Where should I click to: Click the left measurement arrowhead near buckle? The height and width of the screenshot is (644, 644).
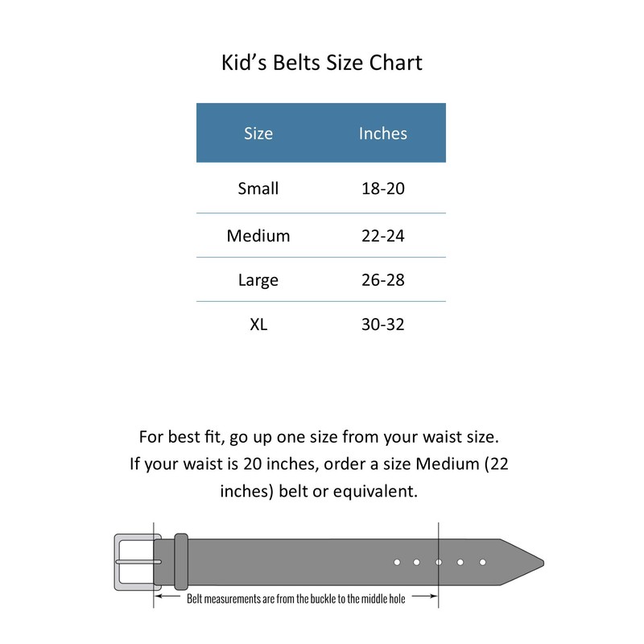click(158, 597)
